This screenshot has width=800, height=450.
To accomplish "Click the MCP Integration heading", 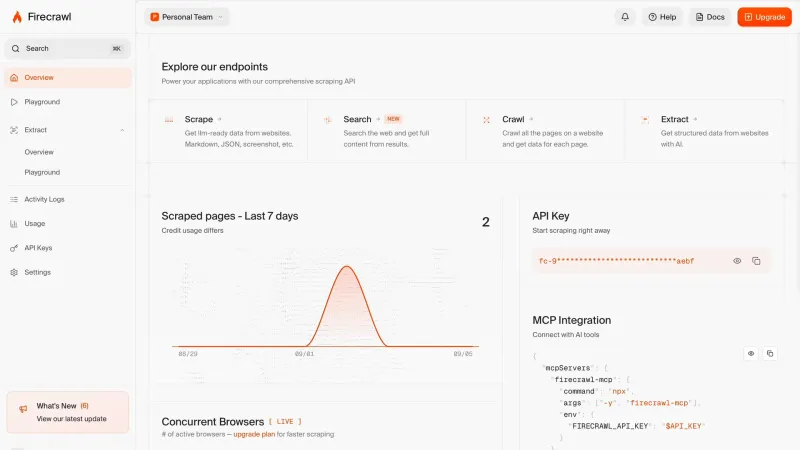I will click(x=571, y=320).
